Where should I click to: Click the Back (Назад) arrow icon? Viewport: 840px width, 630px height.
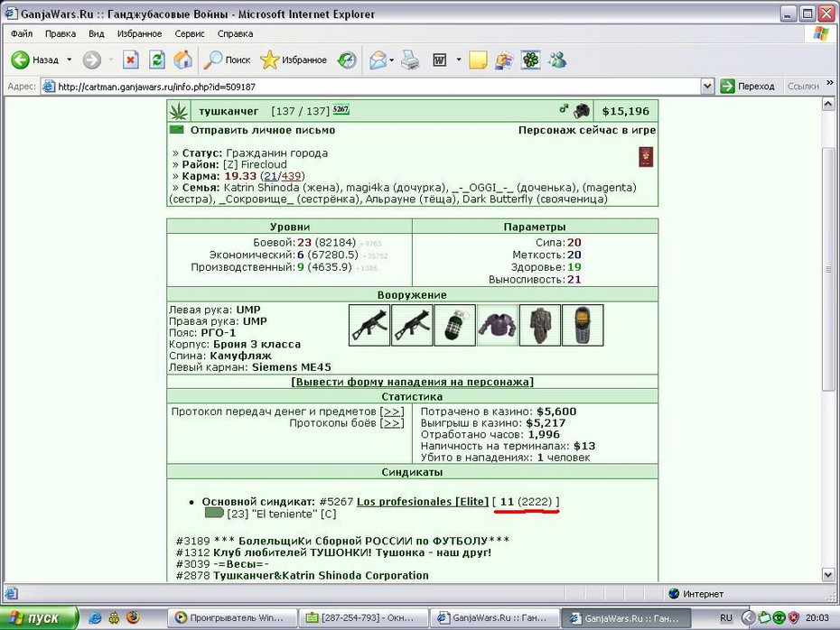click(x=21, y=60)
